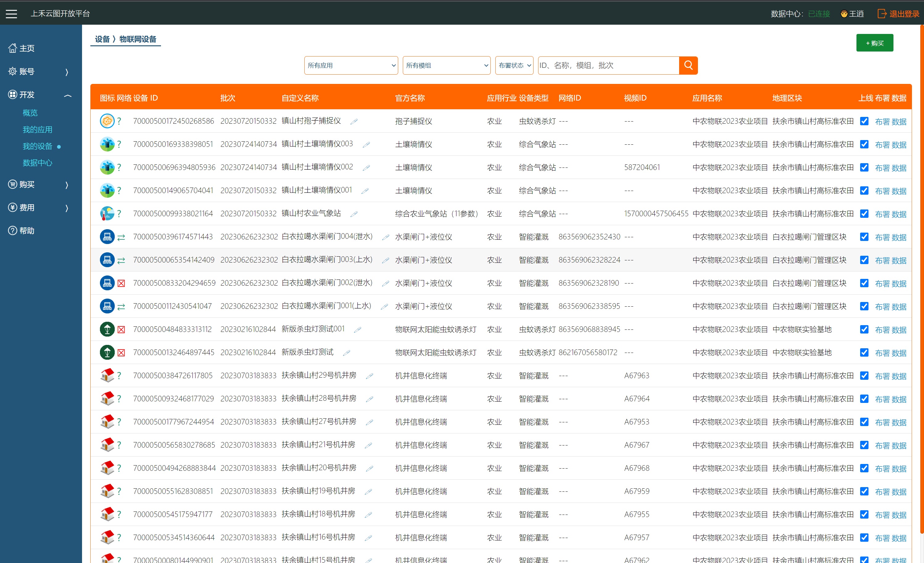Click video ID 587204061 cell
This screenshot has height=563, width=924.
[641, 167]
